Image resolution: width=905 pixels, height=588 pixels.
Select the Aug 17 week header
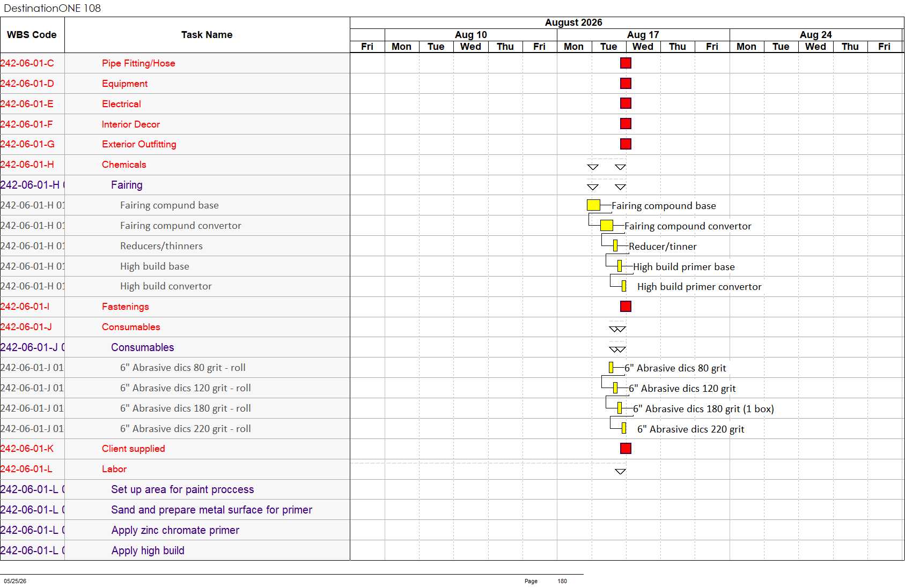[x=643, y=35]
